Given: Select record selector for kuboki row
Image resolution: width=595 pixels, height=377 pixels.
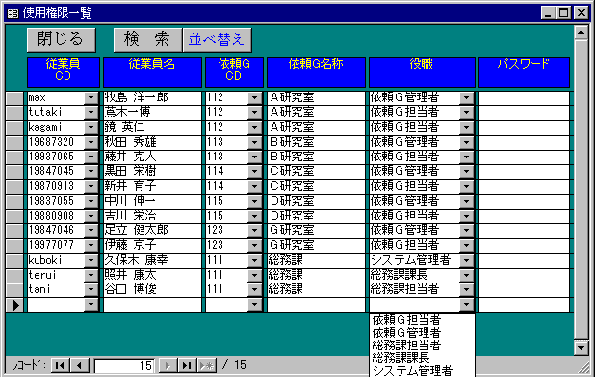Looking at the screenshot, I should pos(14,261).
